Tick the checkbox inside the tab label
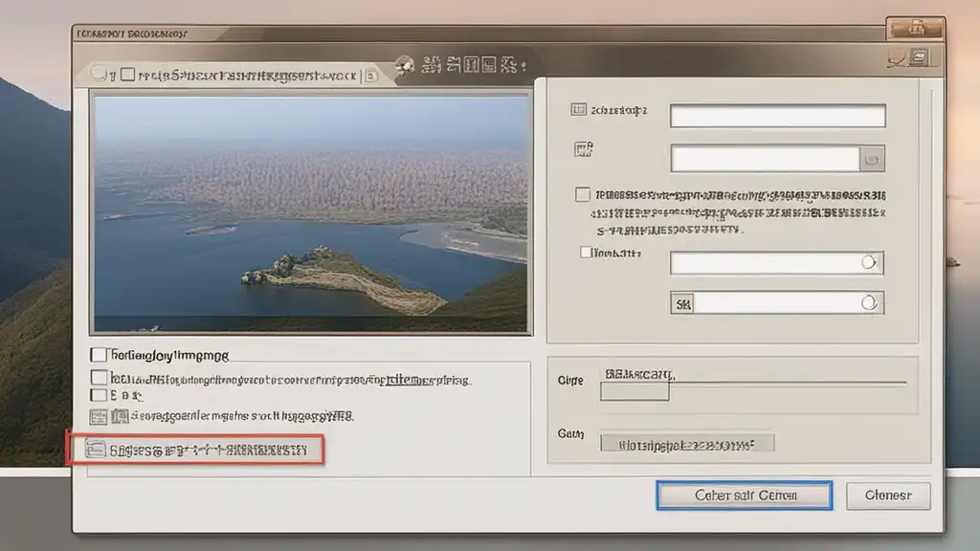Viewport: 980px width, 551px height. (127, 75)
